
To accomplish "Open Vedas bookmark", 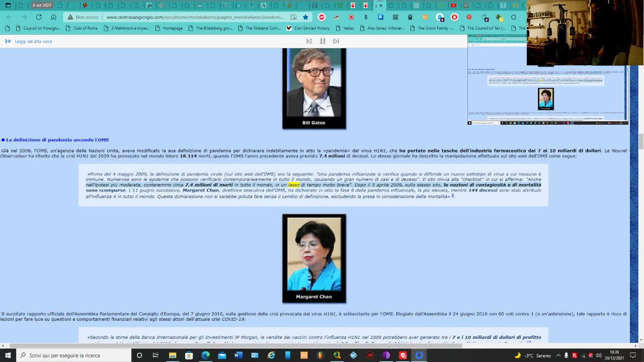I will [345, 28].
